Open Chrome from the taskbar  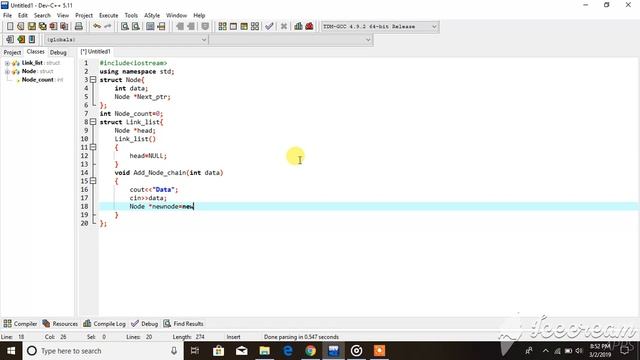tap(311, 351)
